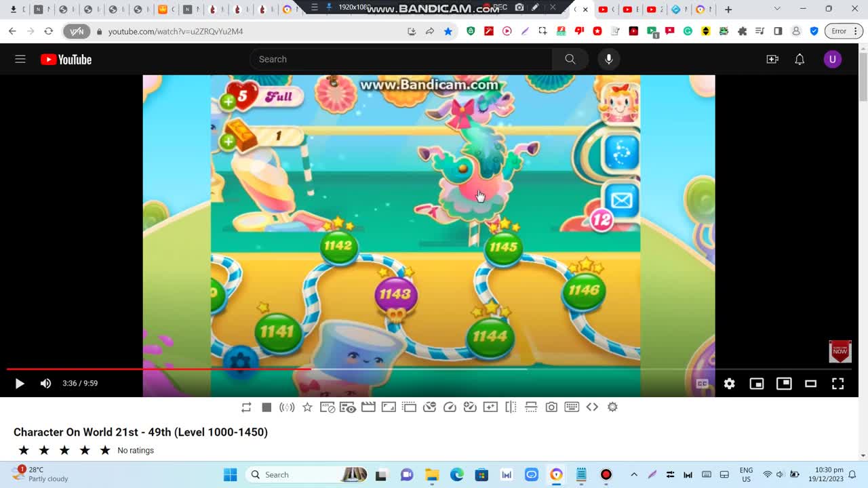Go to YouTube home via logo
868x488 pixels.
point(66,60)
